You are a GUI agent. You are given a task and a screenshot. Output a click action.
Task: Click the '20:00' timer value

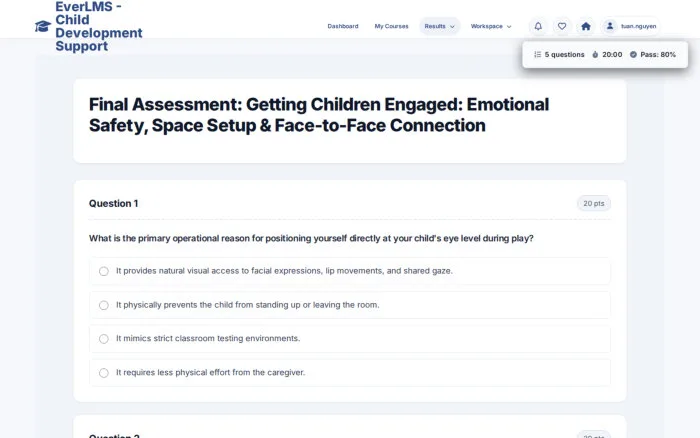pos(612,54)
